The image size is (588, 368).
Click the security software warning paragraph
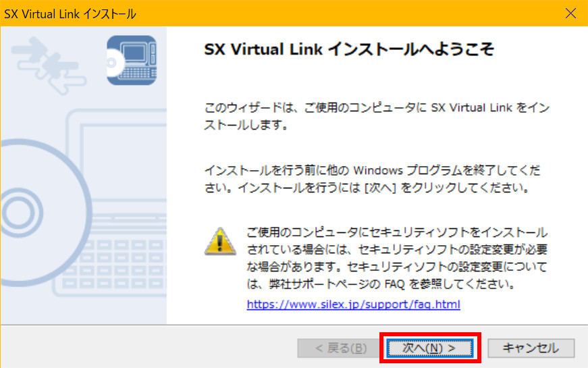click(x=397, y=259)
